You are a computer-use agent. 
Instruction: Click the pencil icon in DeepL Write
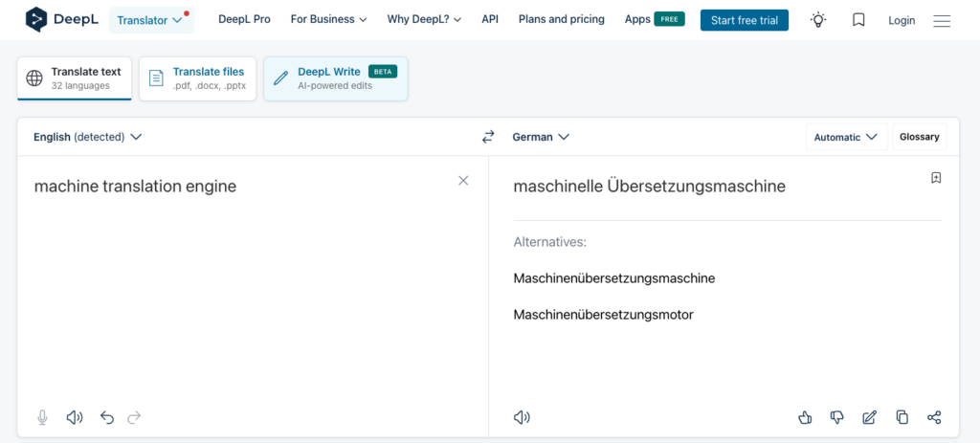280,78
